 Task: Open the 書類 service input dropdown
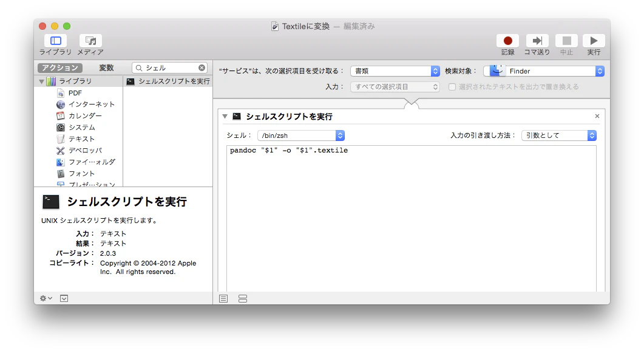click(395, 71)
